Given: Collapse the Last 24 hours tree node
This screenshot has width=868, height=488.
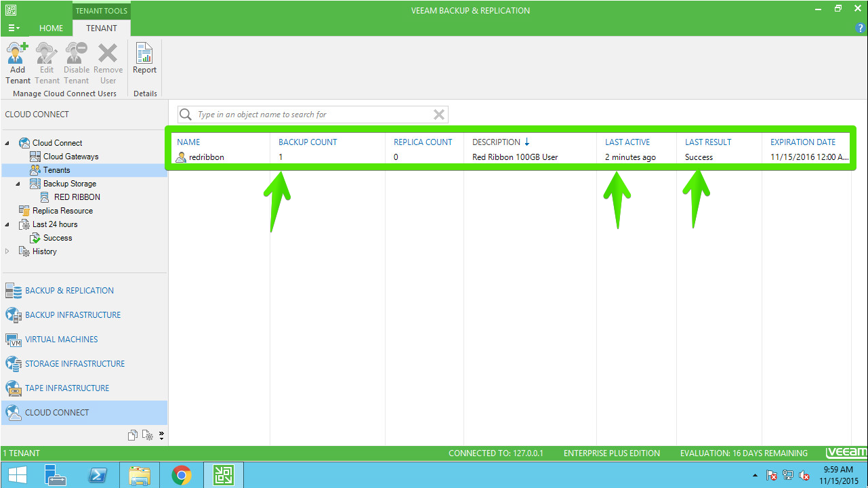Looking at the screenshot, I should pos(8,224).
